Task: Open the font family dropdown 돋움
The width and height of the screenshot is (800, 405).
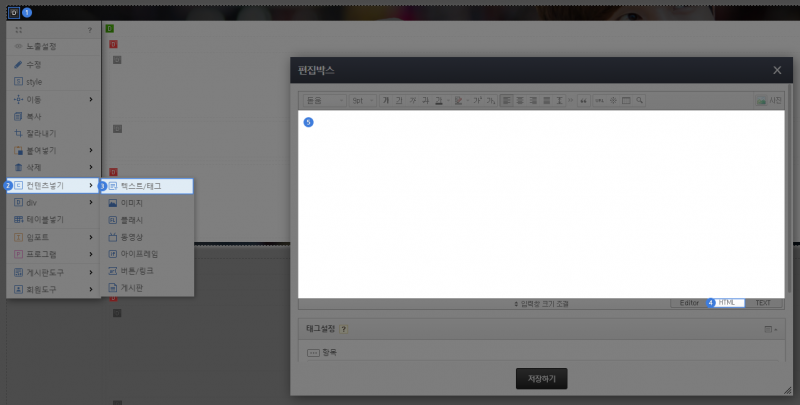Action: tap(323, 101)
